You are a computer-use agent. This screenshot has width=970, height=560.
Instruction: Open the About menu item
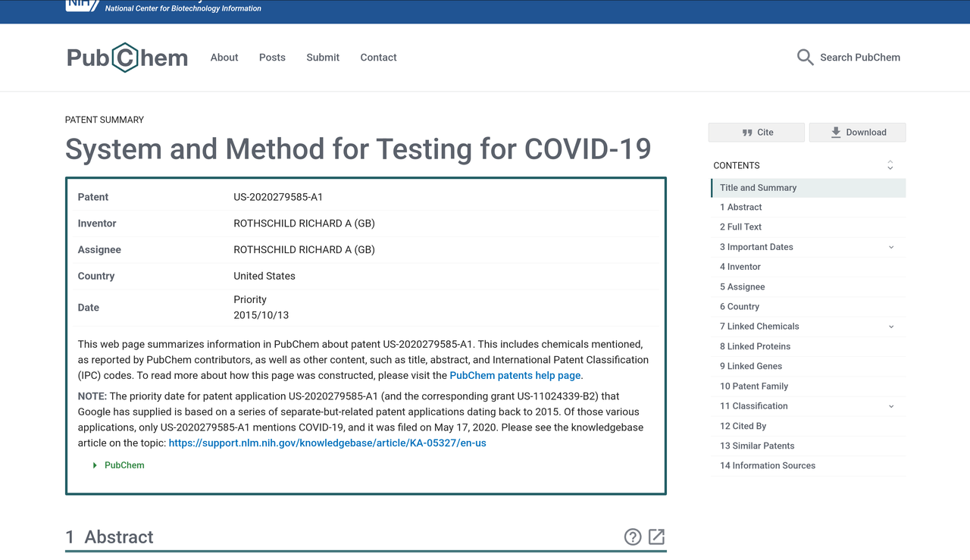(x=224, y=58)
